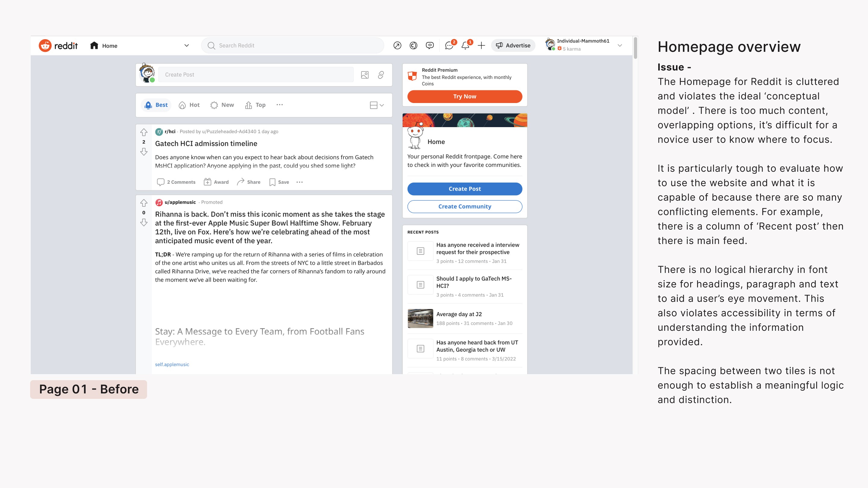
Task: Open the Talk speech bubble icon
Action: coord(429,45)
